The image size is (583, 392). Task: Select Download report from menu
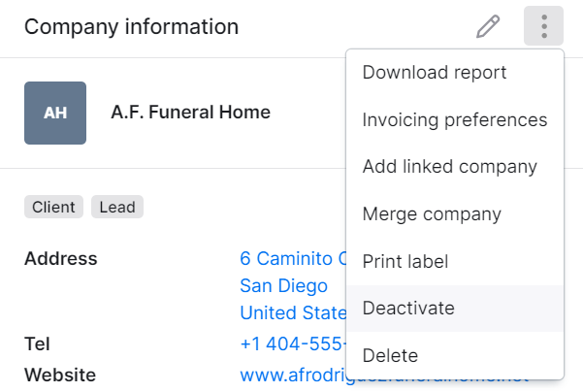pyautogui.click(x=455, y=73)
